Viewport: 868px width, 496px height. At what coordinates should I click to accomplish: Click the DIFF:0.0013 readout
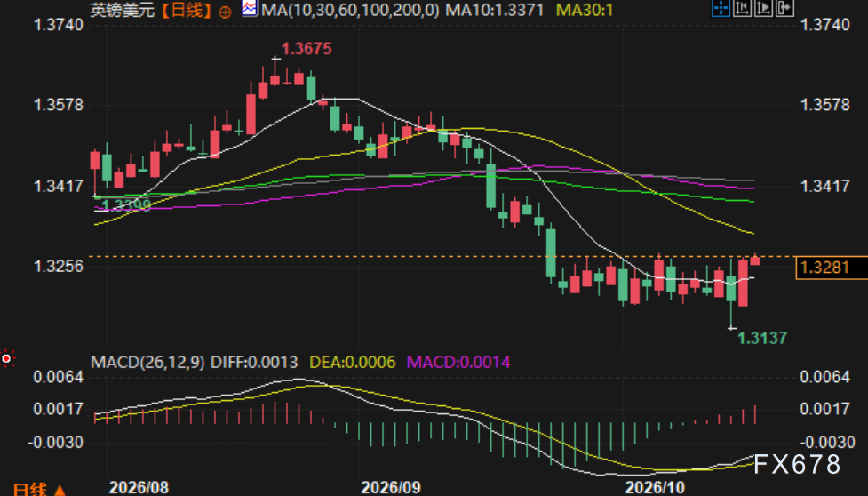coord(255,363)
